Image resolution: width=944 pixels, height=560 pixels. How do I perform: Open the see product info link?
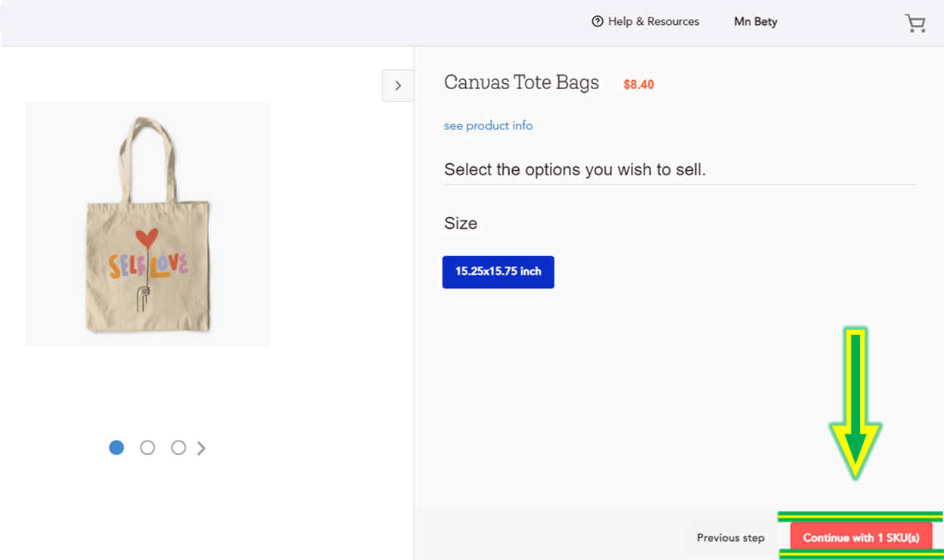(x=488, y=125)
